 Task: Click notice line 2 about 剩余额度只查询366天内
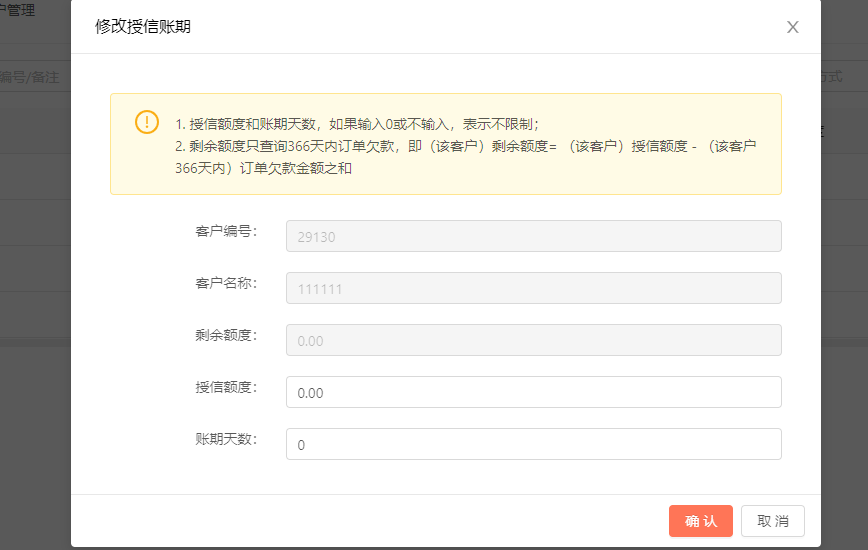pyautogui.click(x=466, y=157)
